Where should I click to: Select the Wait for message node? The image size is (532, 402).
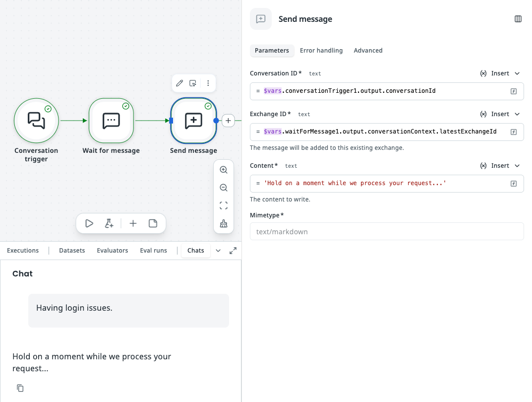(111, 121)
